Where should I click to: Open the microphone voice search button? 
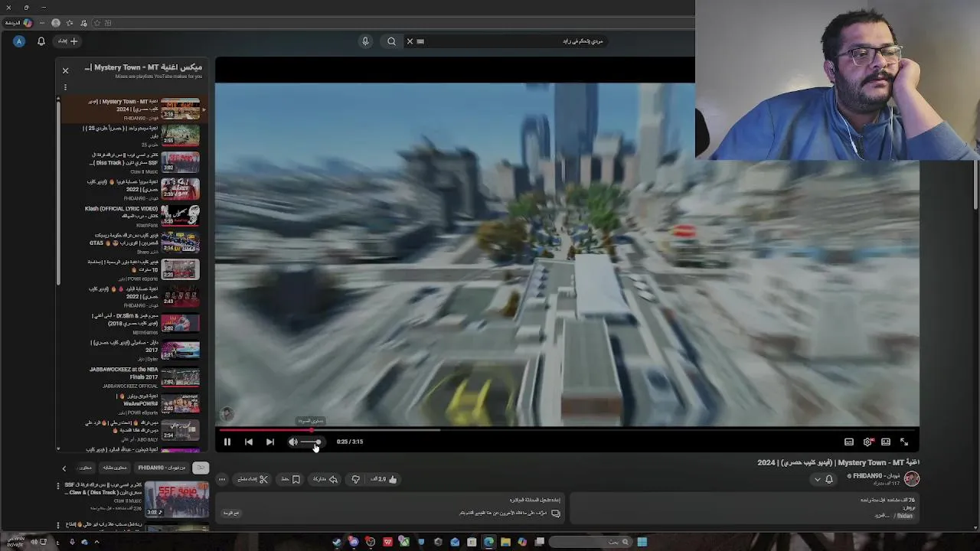(x=365, y=41)
